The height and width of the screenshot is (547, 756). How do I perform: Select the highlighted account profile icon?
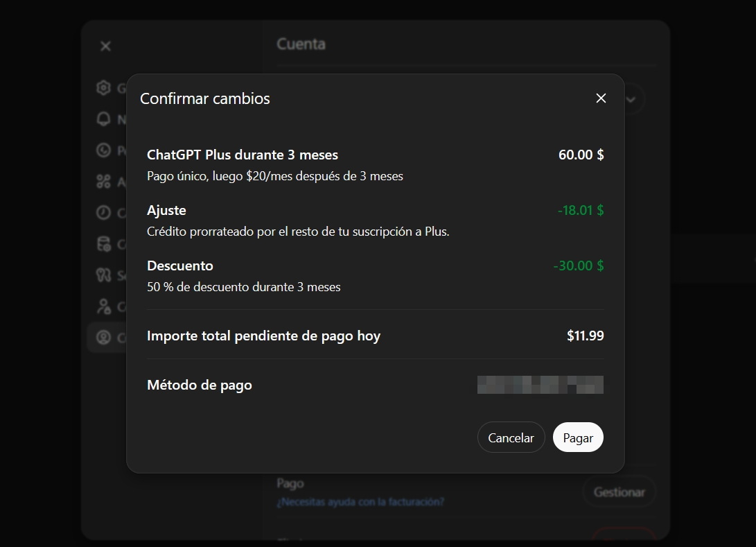pyautogui.click(x=104, y=338)
